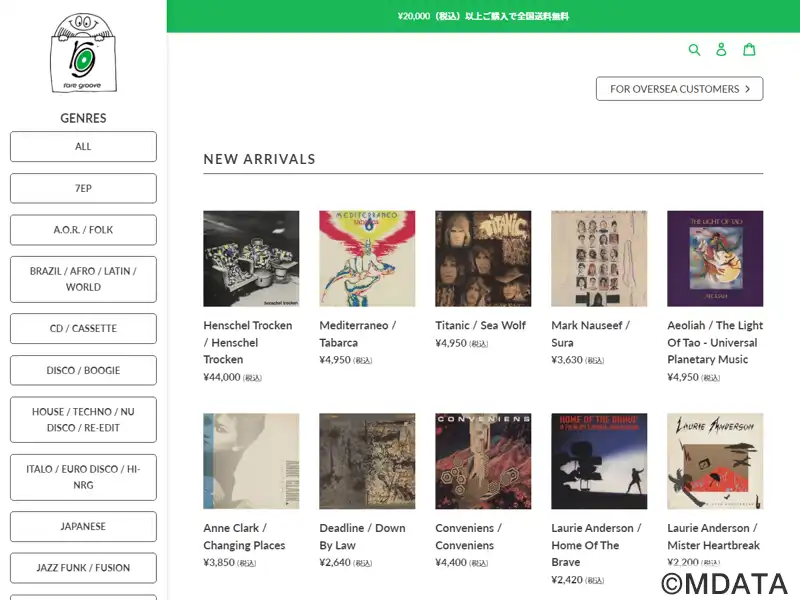
Task: Open the shopping cart bag icon
Action: (749, 50)
